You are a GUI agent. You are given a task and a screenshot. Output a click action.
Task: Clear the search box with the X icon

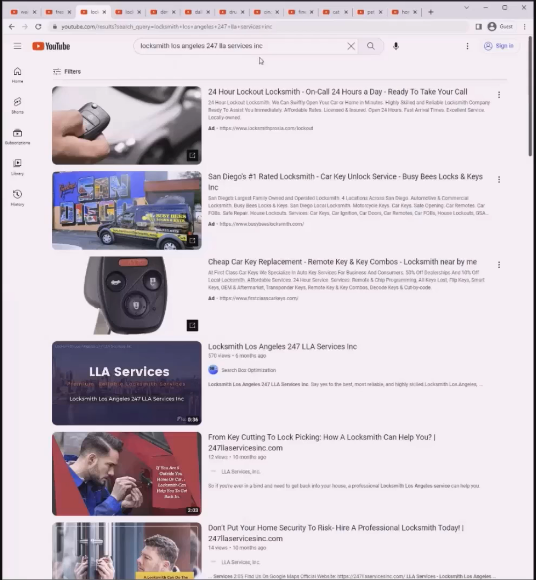coord(351,46)
